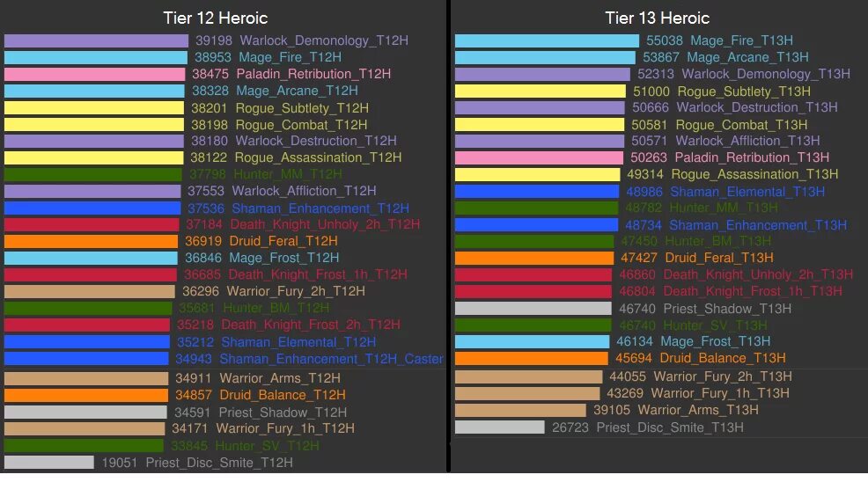
Task: Click the Tier 13 Heroic chart title
Action: coord(657,18)
